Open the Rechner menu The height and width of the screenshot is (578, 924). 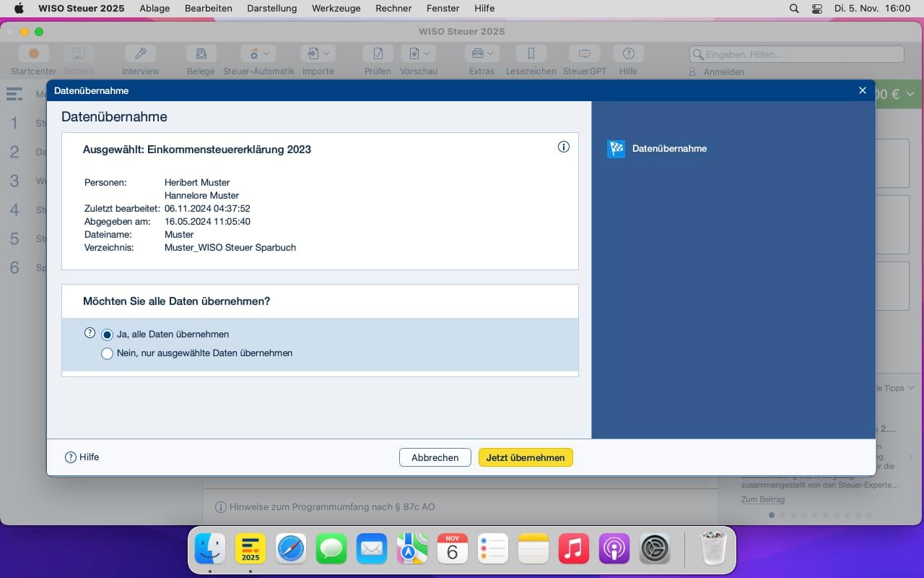(x=393, y=9)
